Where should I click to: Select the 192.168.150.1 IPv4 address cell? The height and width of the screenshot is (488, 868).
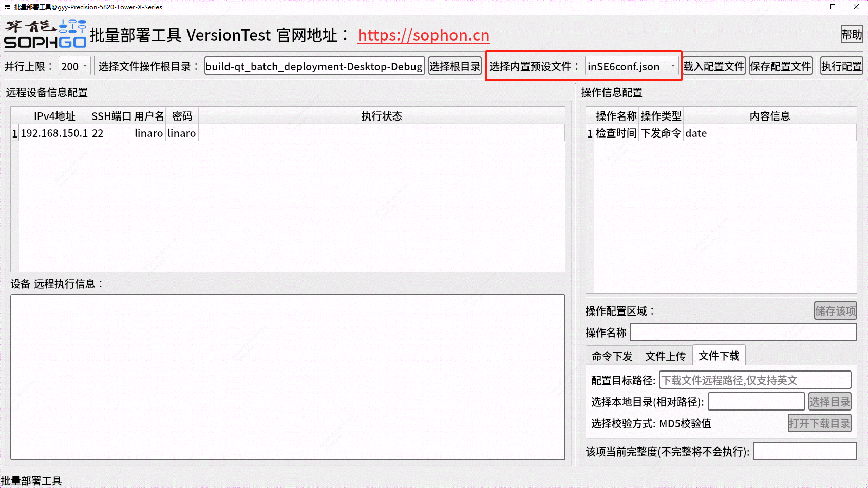click(x=54, y=133)
